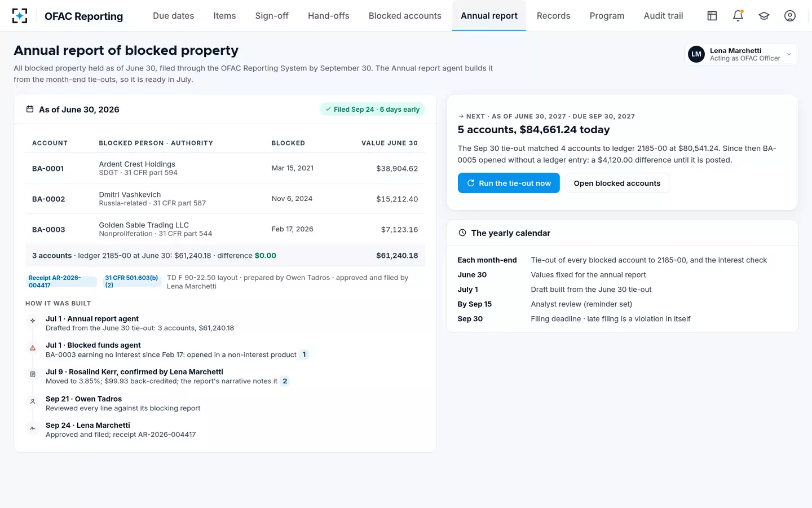Open the graduation cap training icon

[x=764, y=16]
